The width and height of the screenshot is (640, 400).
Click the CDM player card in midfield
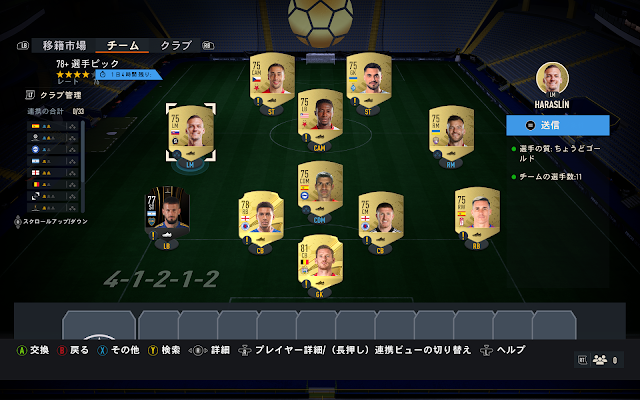coord(320,188)
